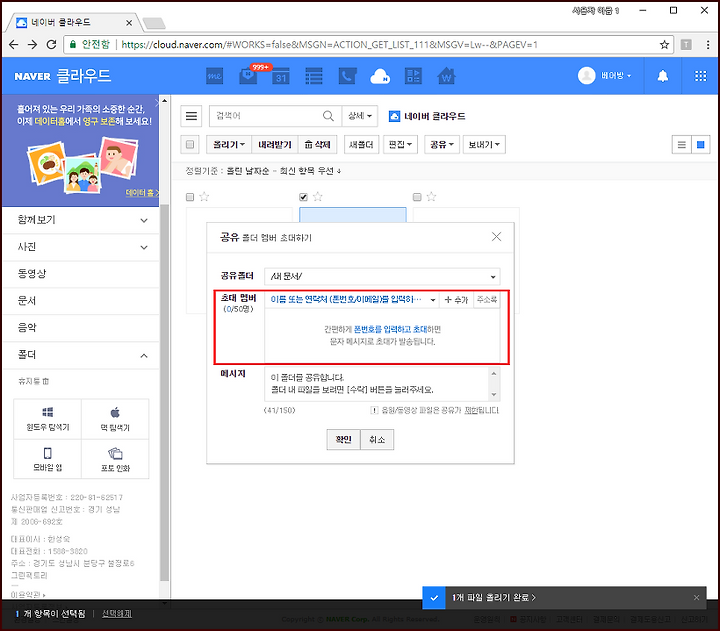Viewport: 720px width, 631px height.
Task: Click the 데이터홈 banner link
Action: 142,192
